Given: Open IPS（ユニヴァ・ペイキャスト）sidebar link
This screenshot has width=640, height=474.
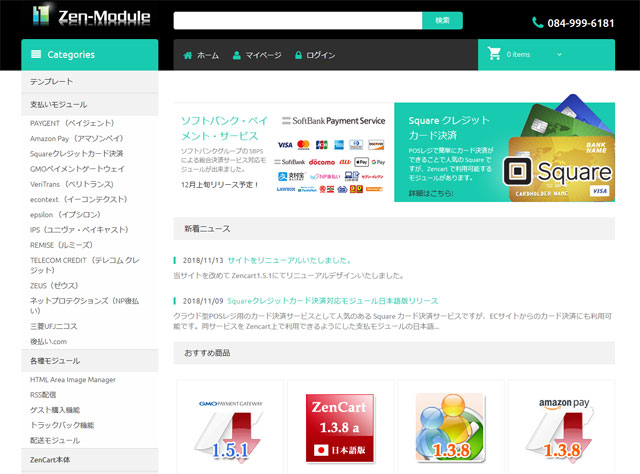Looking at the screenshot, I should point(79,229).
